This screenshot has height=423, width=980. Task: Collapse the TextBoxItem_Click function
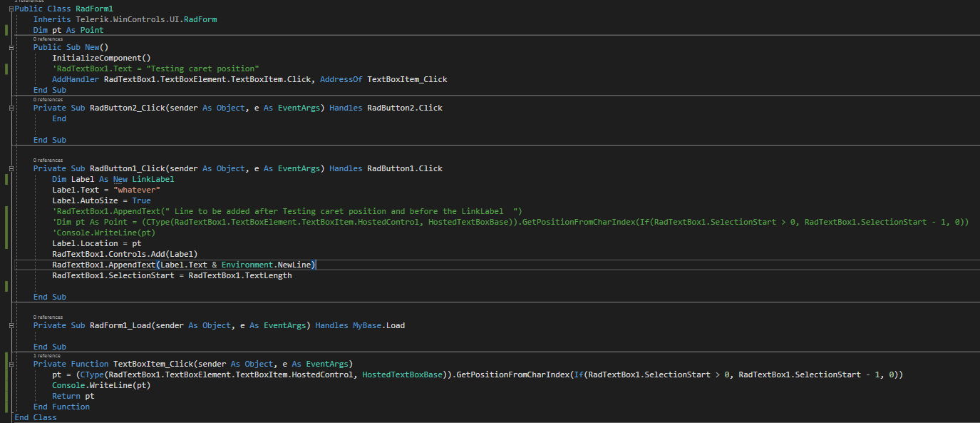tap(11, 364)
